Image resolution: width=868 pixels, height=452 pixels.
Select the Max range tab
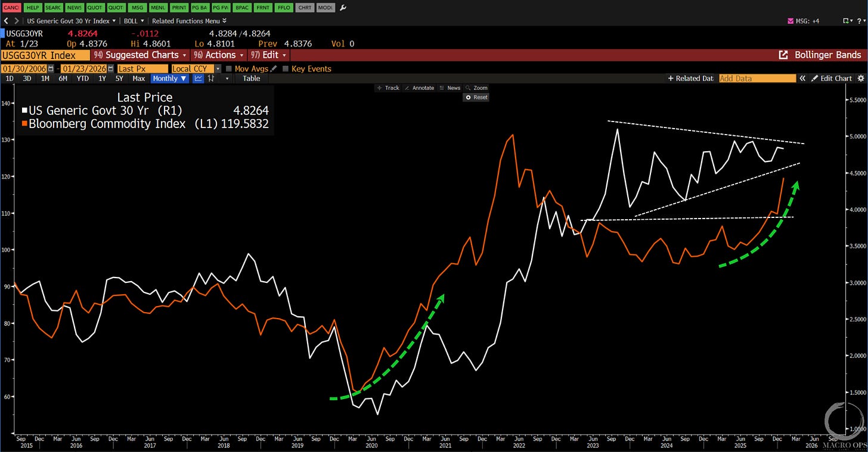[x=138, y=78]
